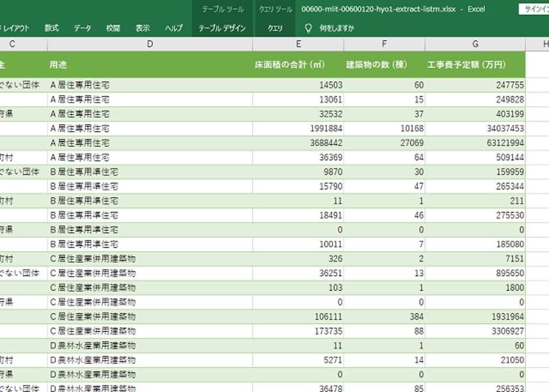Click the 何をしますか search field
549x392 pixels.
tap(336, 28)
